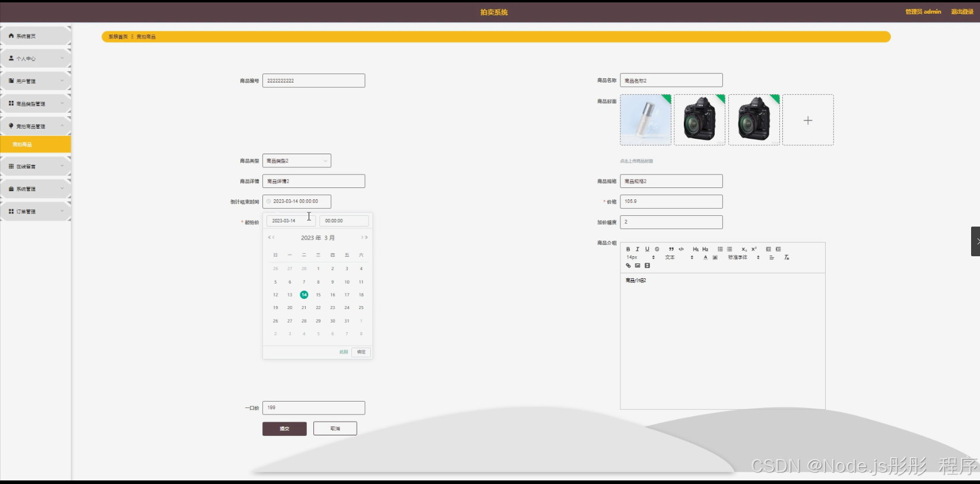Viewport: 980px width, 484px height.
Task: Select the white bottle cover thumbnail
Action: point(646,120)
